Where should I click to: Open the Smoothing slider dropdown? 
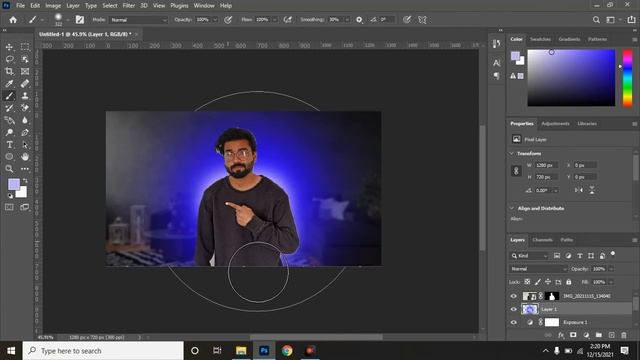[347, 20]
